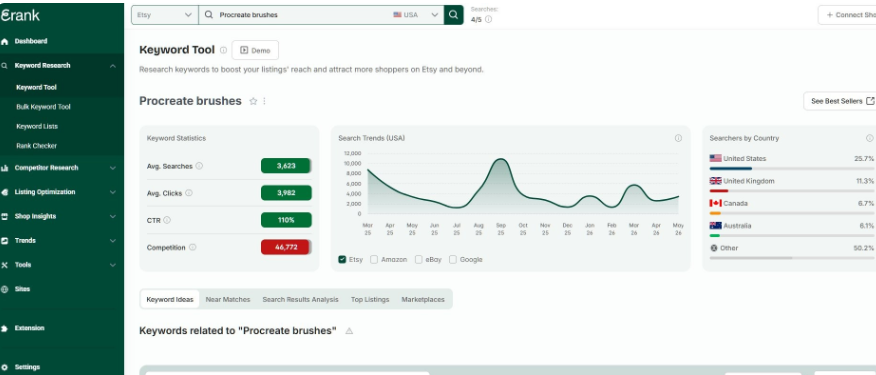Click the Competitor Research chart icon
The image size is (876, 375).
pyautogui.click(x=5, y=168)
